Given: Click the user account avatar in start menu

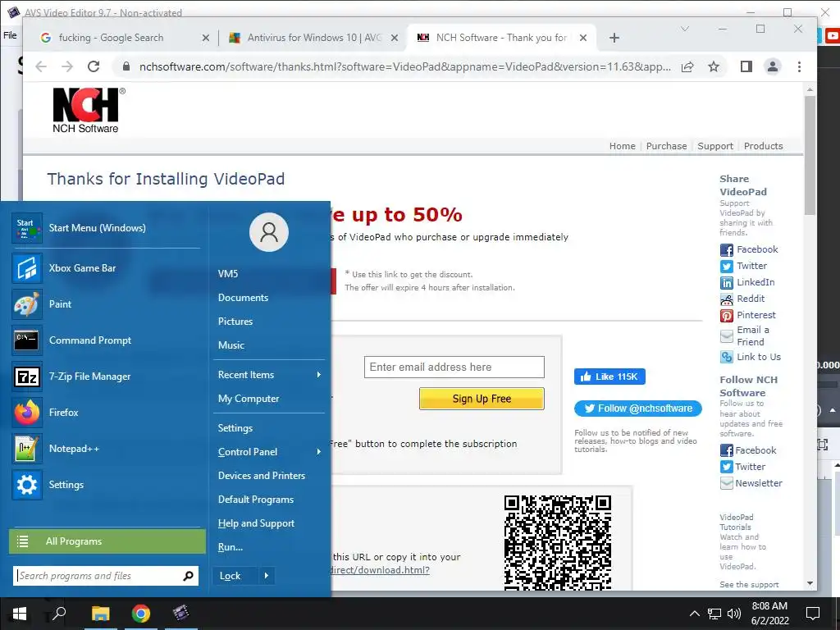Looking at the screenshot, I should [269, 232].
